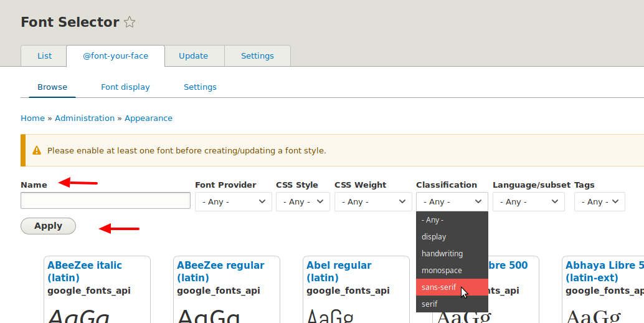Open Abel regular (latin) font link
644x323 pixels.
[x=339, y=272]
